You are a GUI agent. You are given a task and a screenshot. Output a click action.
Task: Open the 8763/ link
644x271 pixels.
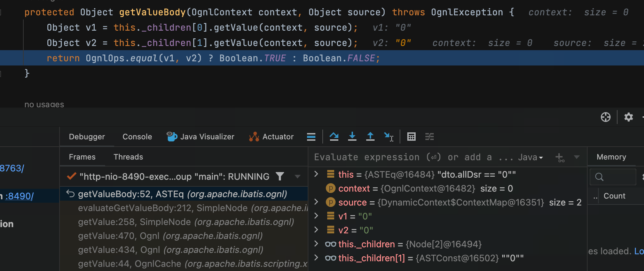pos(12,168)
